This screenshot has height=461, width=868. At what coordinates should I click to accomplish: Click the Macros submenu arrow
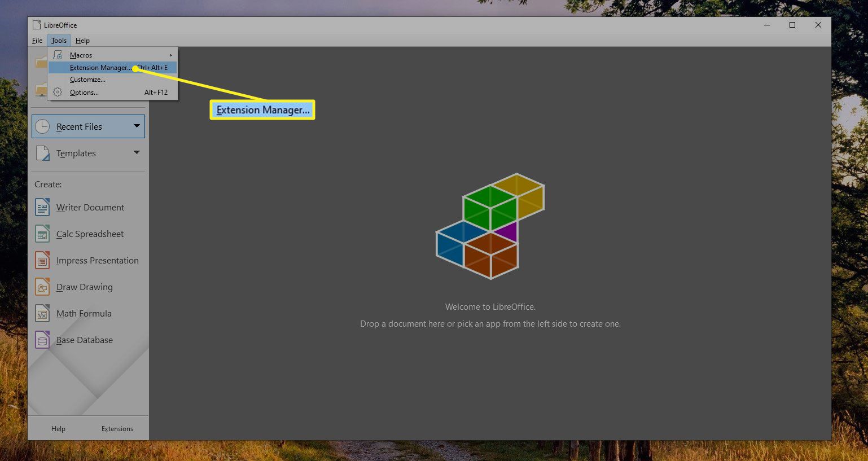point(171,55)
